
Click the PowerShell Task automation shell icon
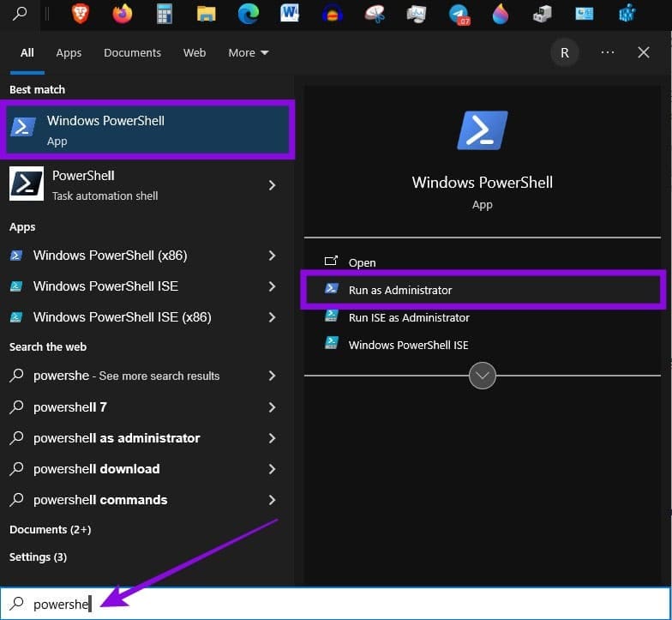27,184
